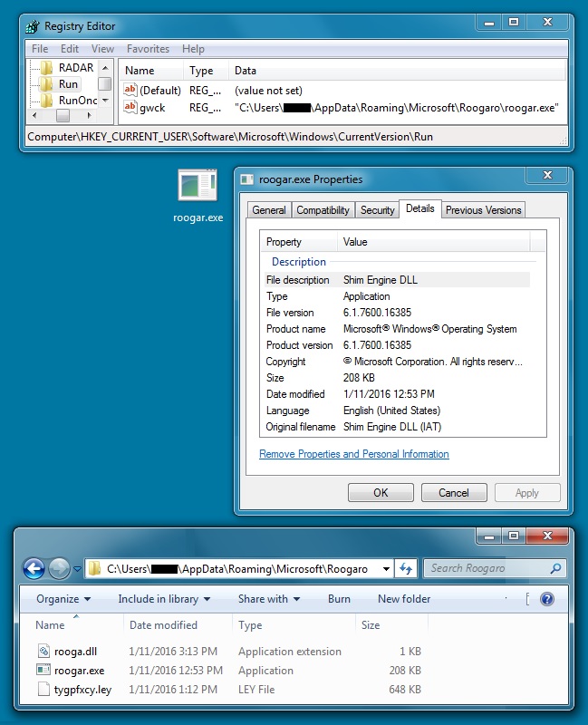Open the Organize dropdown menu
Image resolution: width=588 pixels, height=725 pixels.
[x=63, y=599]
